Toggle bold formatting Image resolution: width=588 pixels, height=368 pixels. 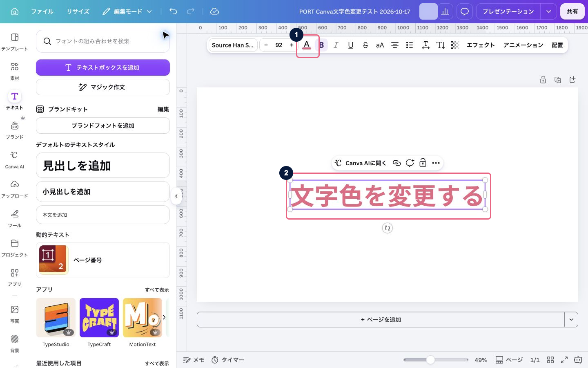pyautogui.click(x=321, y=45)
